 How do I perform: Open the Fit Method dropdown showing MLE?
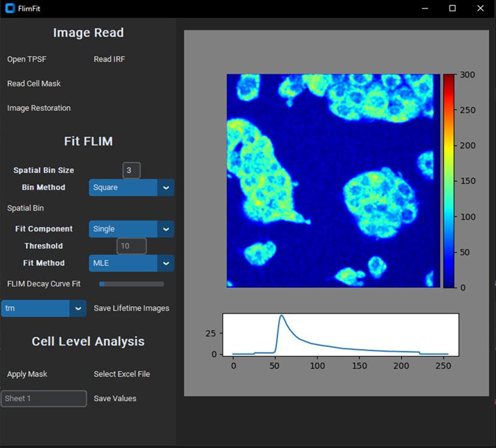coord(131,263)
